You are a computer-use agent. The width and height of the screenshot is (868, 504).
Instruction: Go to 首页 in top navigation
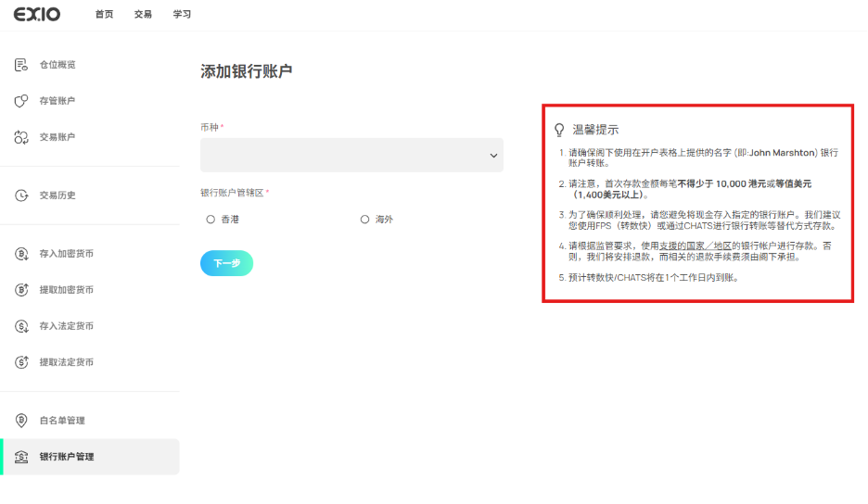104,15
